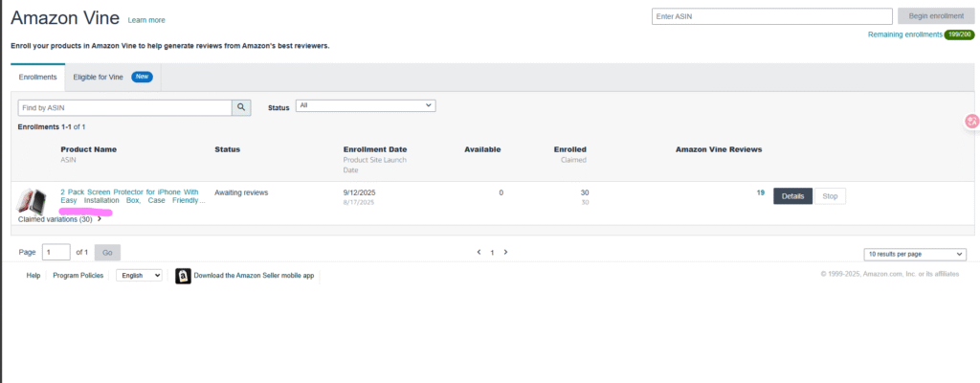Open the 2 Pack Screen Protector product link
Image resolution: width=980 pixels, height=383 pixels.
(130, 192)
